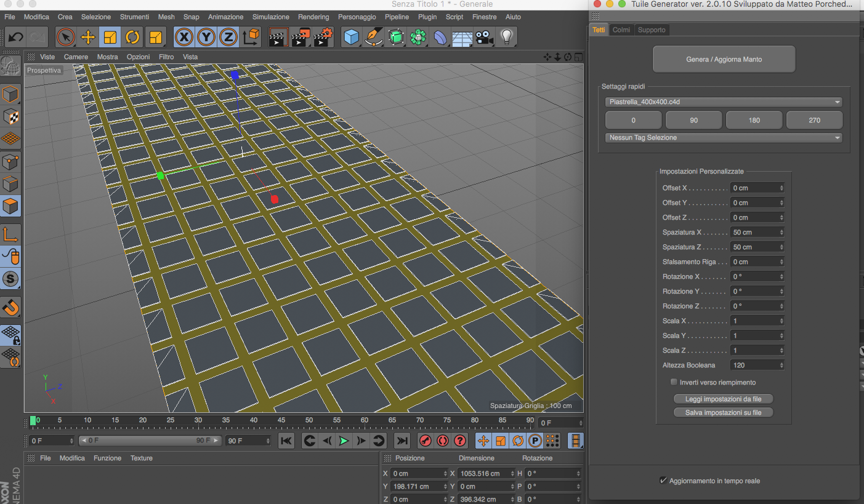864x504 pixels.
Task: Switch to the Colmi tab
Action: [621, 30]
